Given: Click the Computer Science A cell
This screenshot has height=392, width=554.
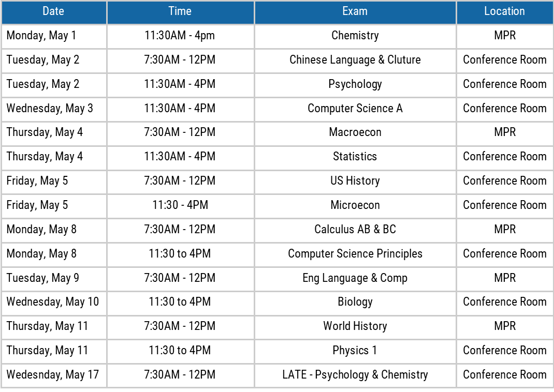Looking at the screenshot, I should point(355,108).
